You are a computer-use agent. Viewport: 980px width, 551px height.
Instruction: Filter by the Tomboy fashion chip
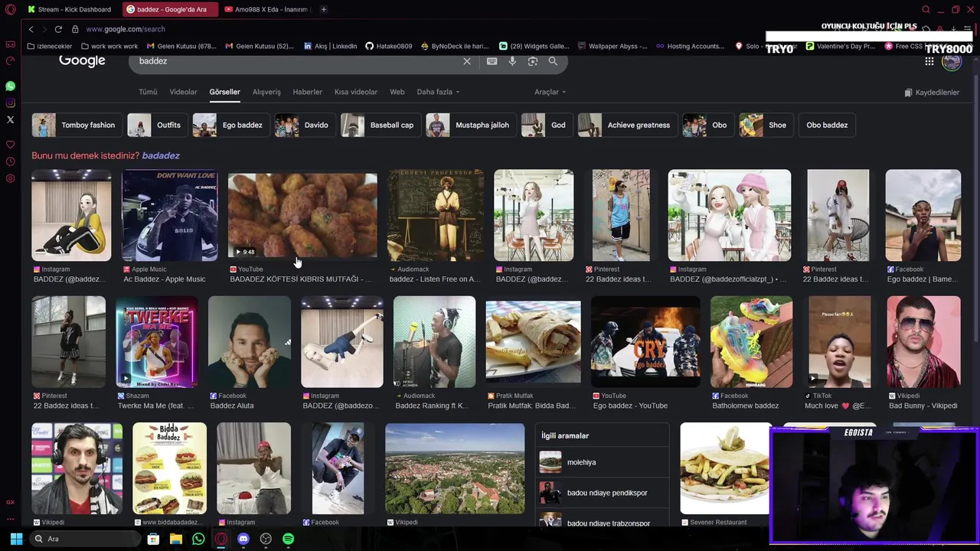coord(77,125)
